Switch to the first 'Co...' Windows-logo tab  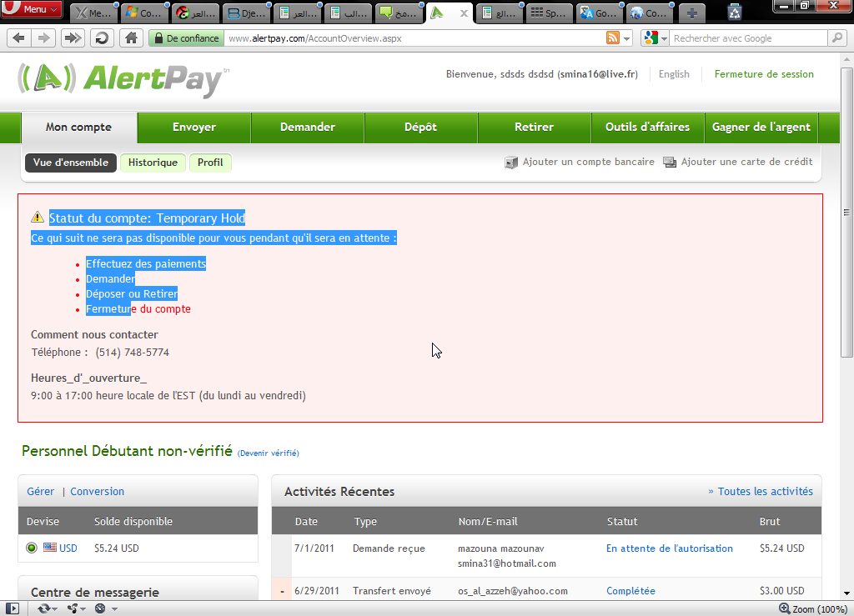pos(145,13)
